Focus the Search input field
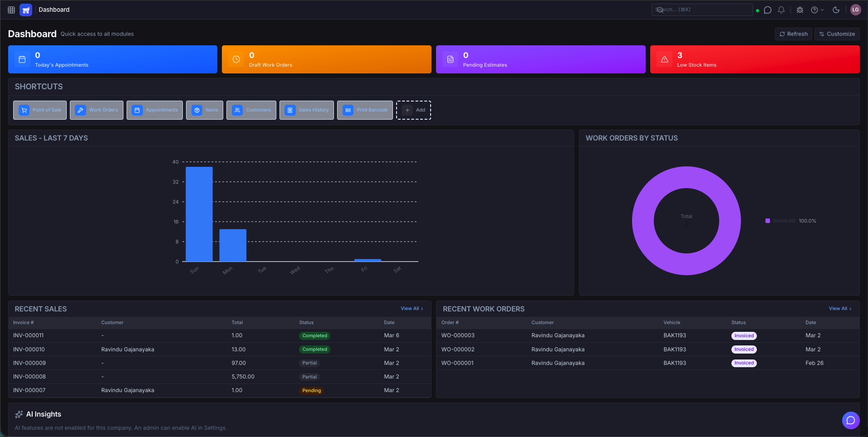The image size is (868, 437). 702,10
